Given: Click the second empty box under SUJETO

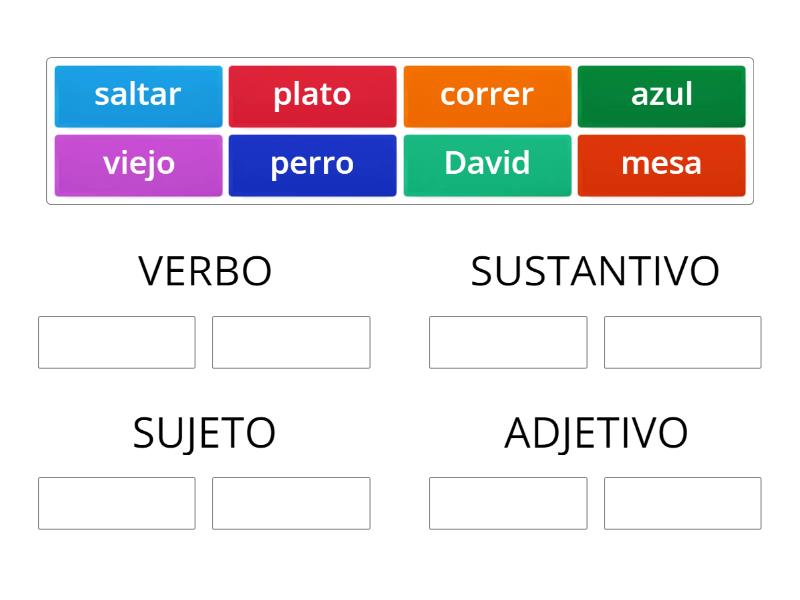Looking at the screenshot, I should 291,503.
